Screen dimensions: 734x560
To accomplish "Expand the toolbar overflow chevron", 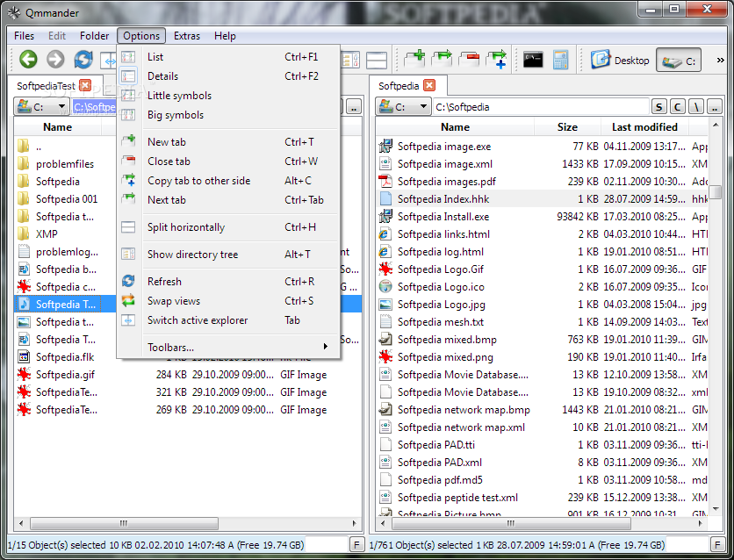I will 721,60.
